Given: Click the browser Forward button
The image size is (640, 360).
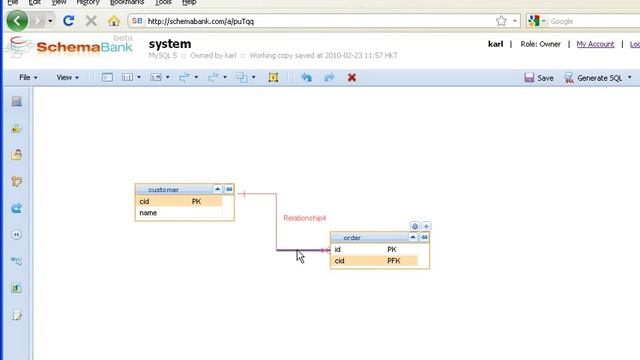Looking at the screenshot, I should click(38, 21).
